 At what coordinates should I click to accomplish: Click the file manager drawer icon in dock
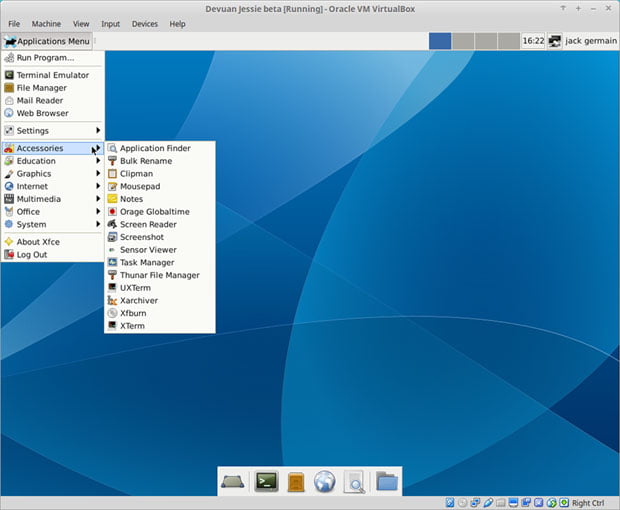coord(295,482)
